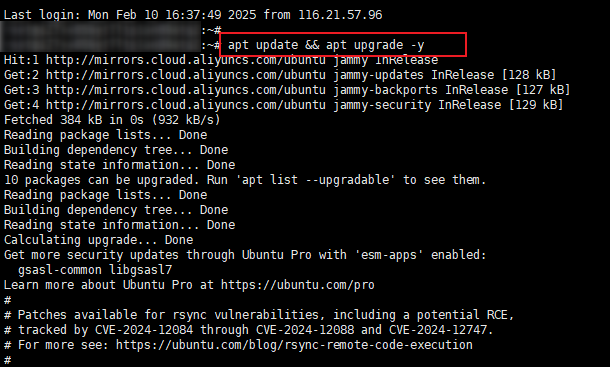Click the text 'CVE-2024-12747'
The image size is (610, 367).
pyautogui.click(x=438, y=330)
